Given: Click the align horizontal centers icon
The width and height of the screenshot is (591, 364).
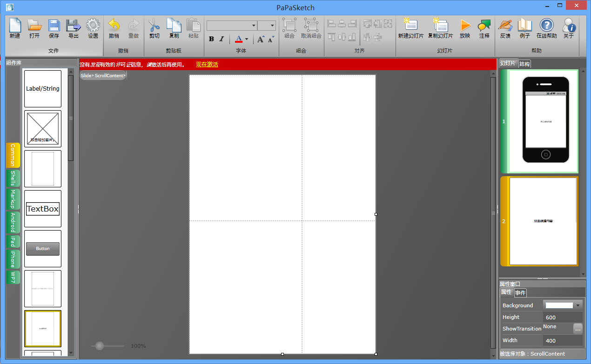Looking at the screenshot, I should tap(342, 23).
